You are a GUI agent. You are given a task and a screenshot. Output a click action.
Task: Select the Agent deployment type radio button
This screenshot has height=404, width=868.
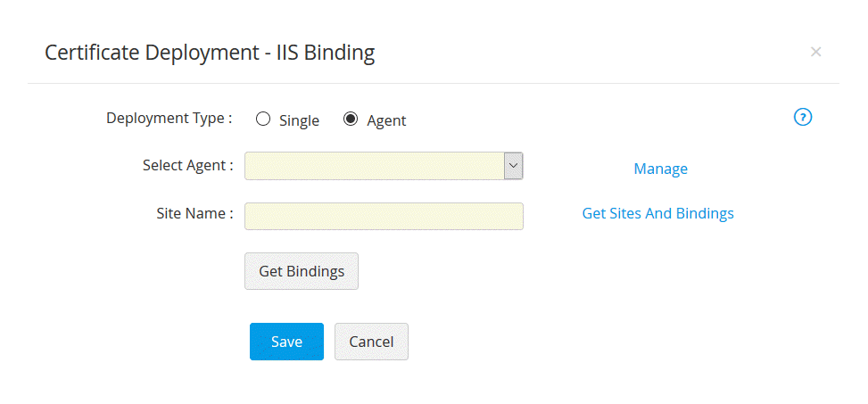(351, 119)
